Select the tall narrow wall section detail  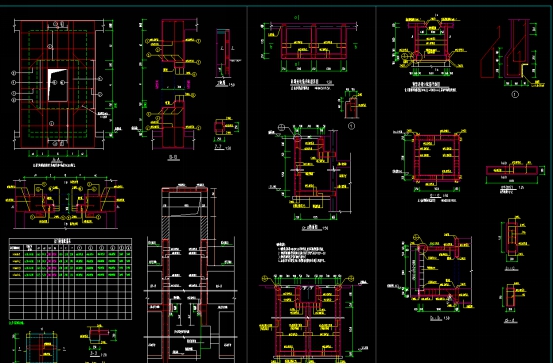pos(223,54)
